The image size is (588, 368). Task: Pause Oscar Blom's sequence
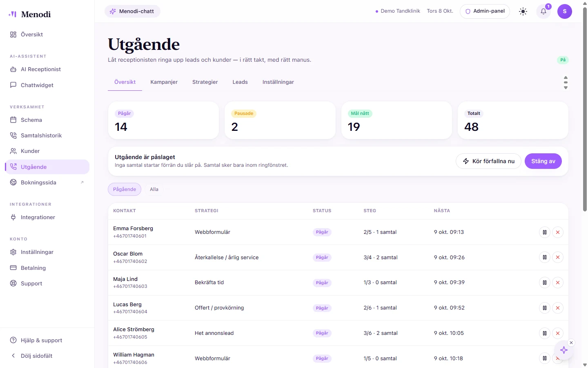(545, 258)
